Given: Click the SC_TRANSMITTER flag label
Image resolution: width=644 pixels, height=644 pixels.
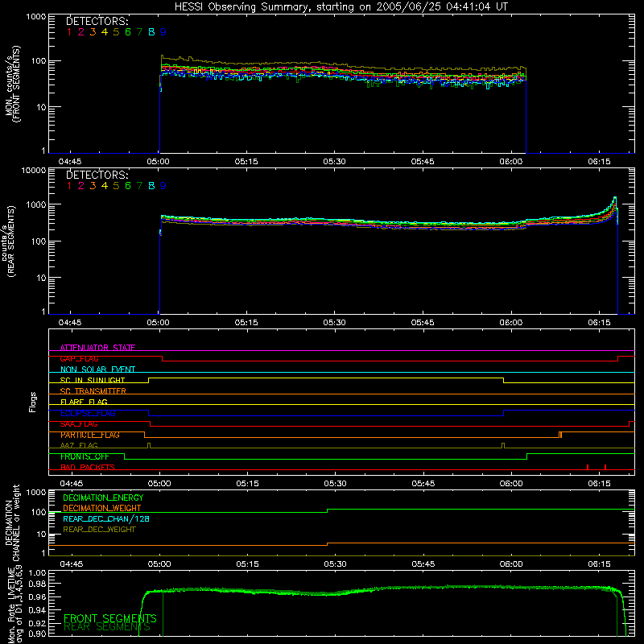Looking at the screenshot, I should pyautogui.click(x=93, y=391).
